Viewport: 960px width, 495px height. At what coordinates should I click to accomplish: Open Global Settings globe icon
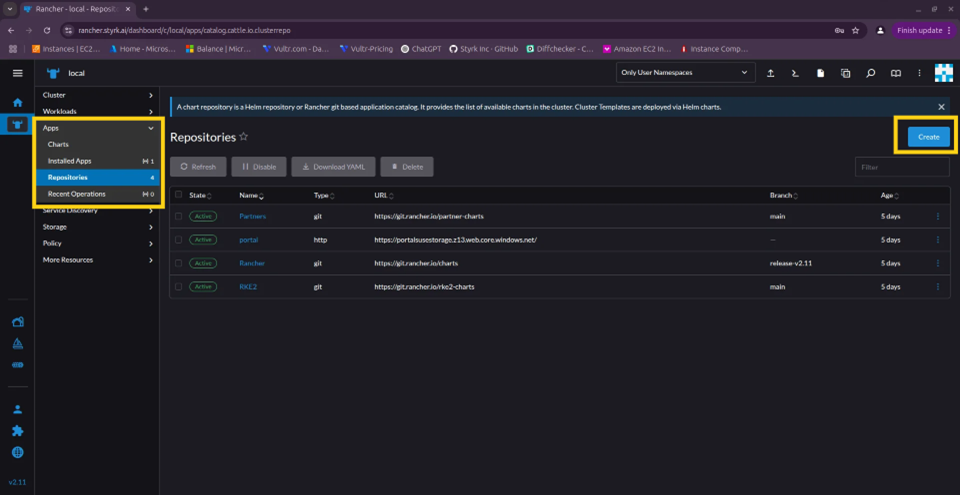(18, 453)
